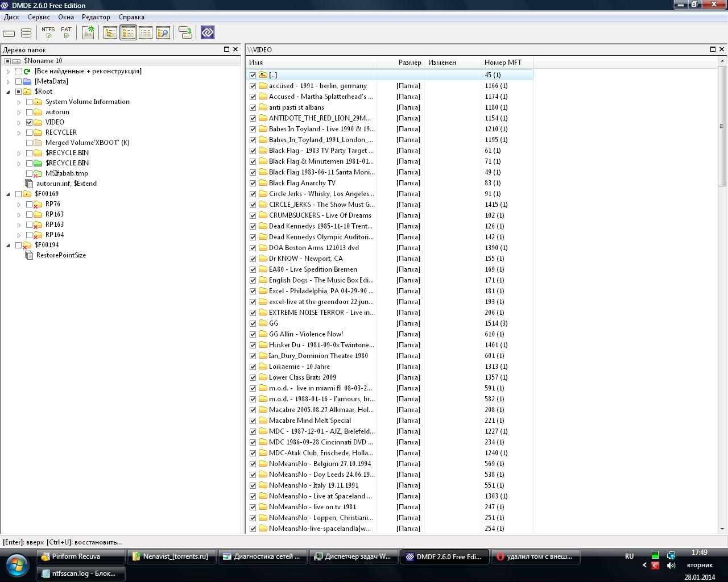Image resolution: width=728 pixels, height=582 pixels.
Task: Select the Dr KNOW - Newport, CA folder
Action: [x=305, y=259]
